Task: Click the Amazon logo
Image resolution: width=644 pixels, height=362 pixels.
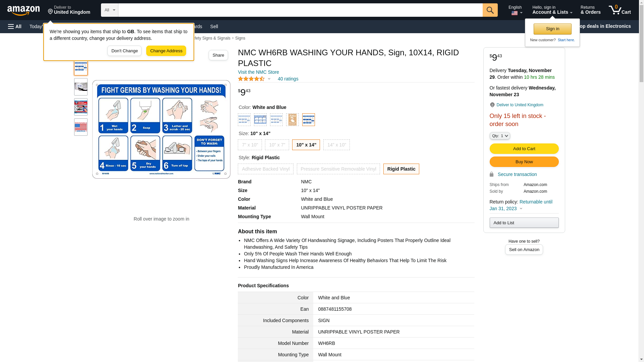Action: point(23,10)
